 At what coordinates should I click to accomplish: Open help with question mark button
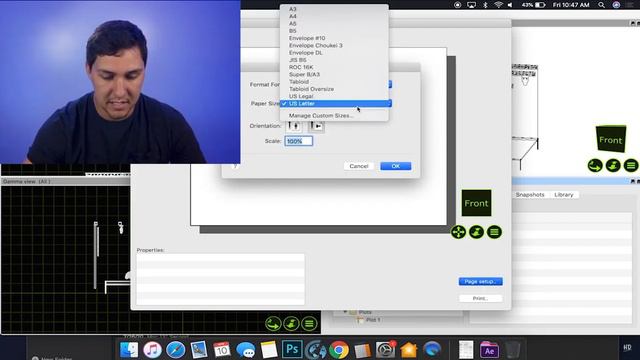[x=235, y=166]
